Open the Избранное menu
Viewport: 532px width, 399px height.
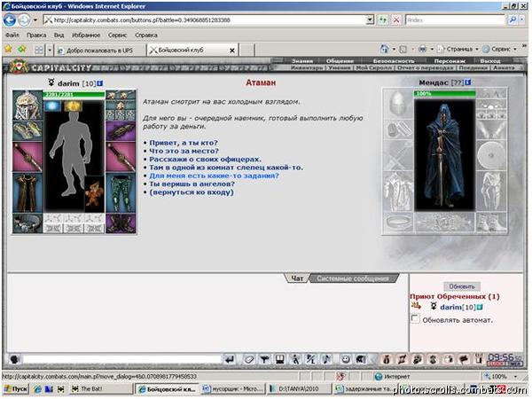point(86,35)
